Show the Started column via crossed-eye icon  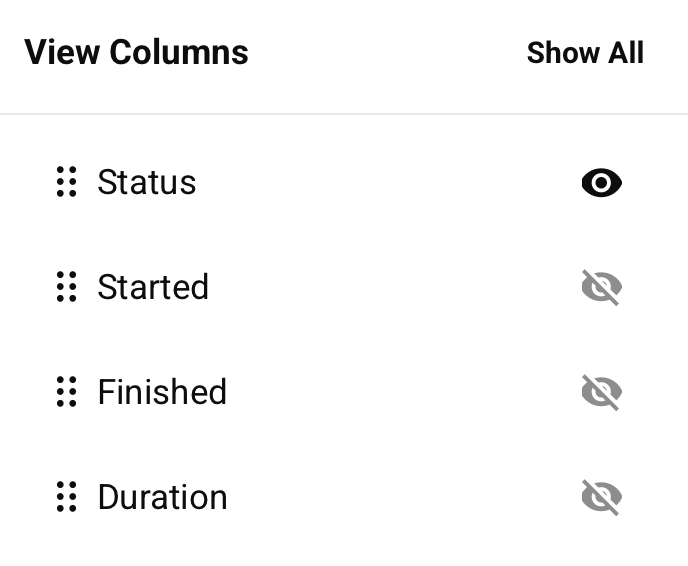(601, 288)
